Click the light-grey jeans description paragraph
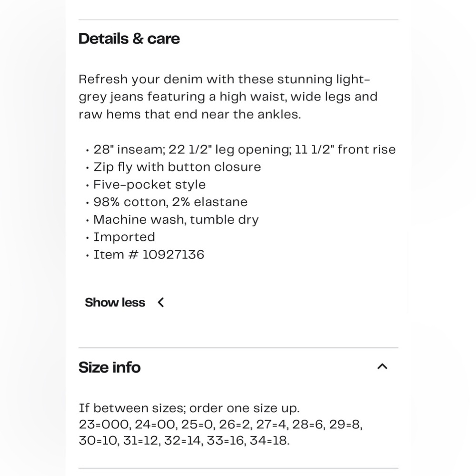 point(228,97)
